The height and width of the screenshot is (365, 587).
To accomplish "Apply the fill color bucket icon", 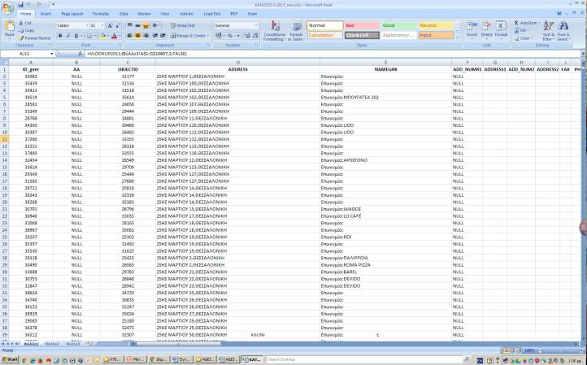I will [x=103, y=36].
